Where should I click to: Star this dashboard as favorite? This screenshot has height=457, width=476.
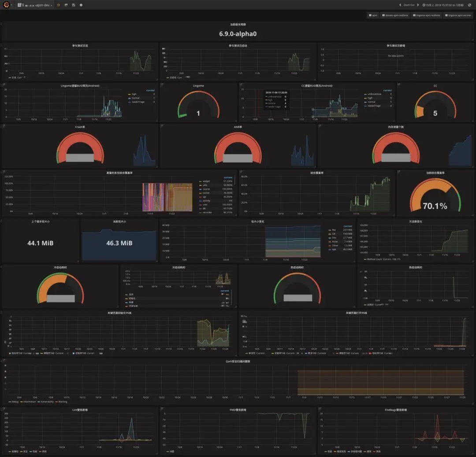(59, 5)
